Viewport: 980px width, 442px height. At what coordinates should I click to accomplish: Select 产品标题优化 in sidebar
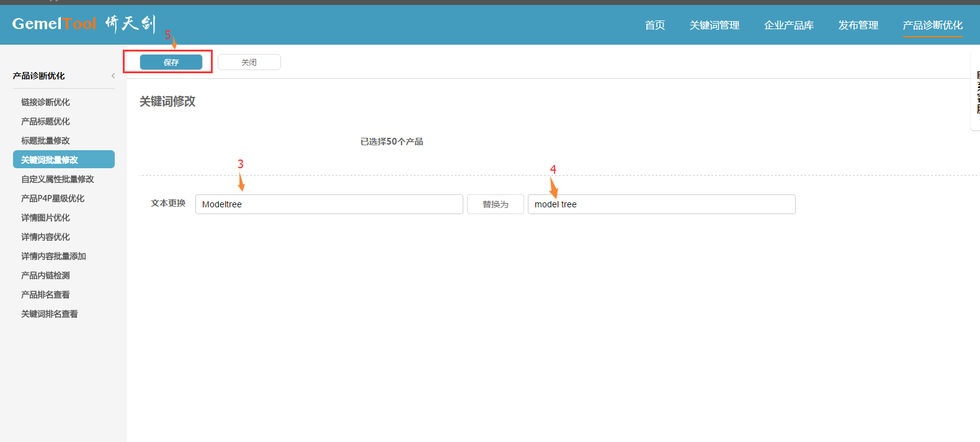(x=45, y=121)
